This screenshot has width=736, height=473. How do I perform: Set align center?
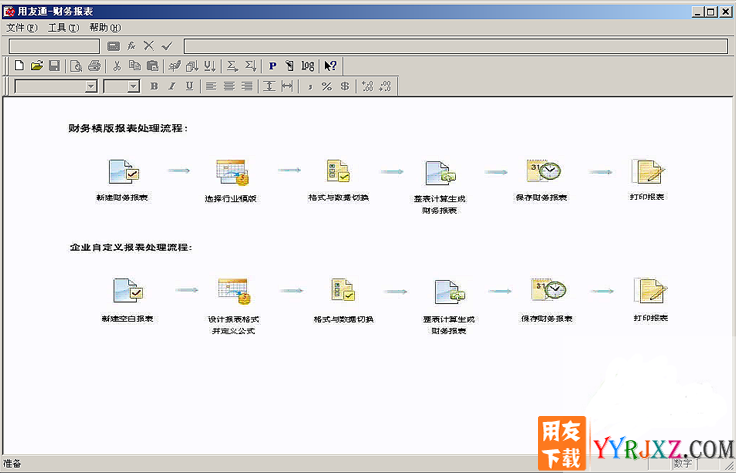tap(229, 86)
